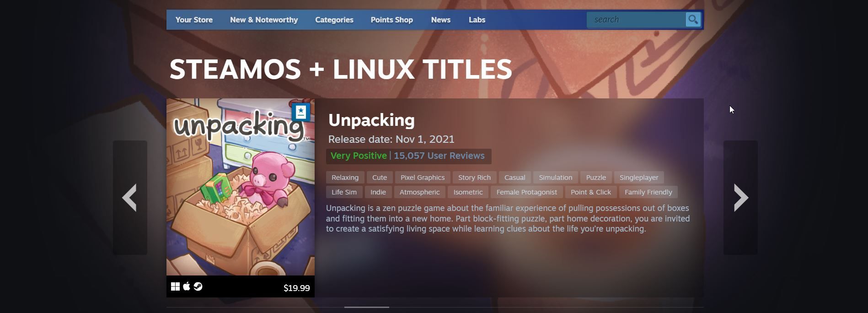Viewport: 868px width, 313px height.
Task: Click the Windows platform icon
Action: click(175, 287)
